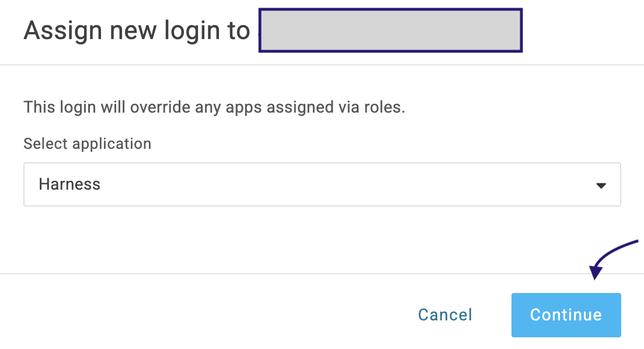The image size is (644, 349).
Task: Click the Continue button
Action: [566, 315]
